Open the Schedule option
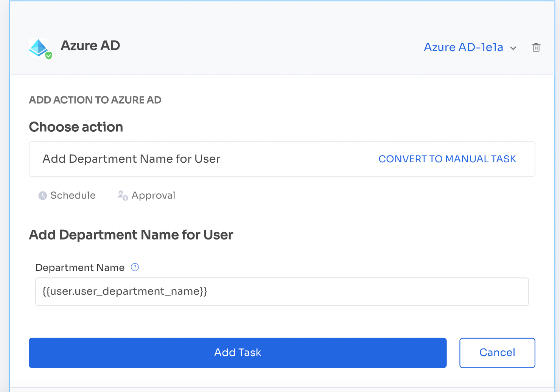Image resolution: width=560 pixels, height=392 pixels. click(x=67, y=195)
